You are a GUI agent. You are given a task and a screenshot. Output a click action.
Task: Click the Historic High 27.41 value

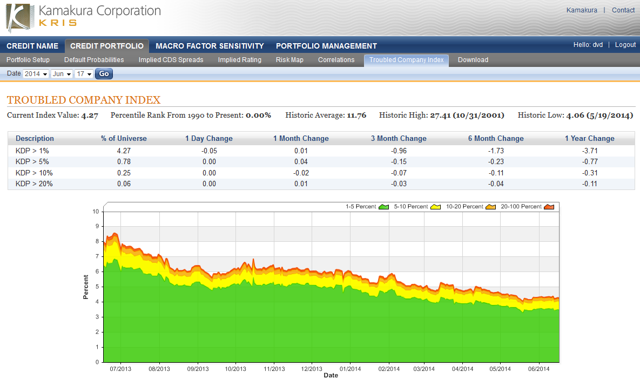tap(467, 115)
